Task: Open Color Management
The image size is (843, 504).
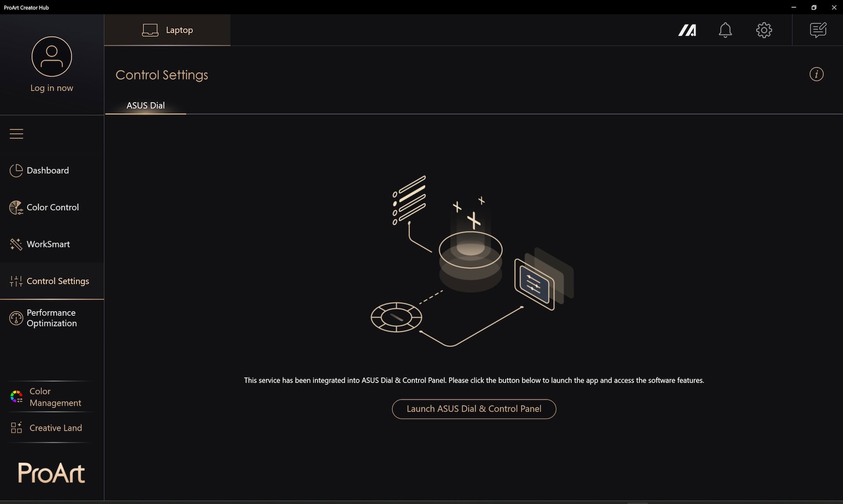Action: (x=52, y=397)
